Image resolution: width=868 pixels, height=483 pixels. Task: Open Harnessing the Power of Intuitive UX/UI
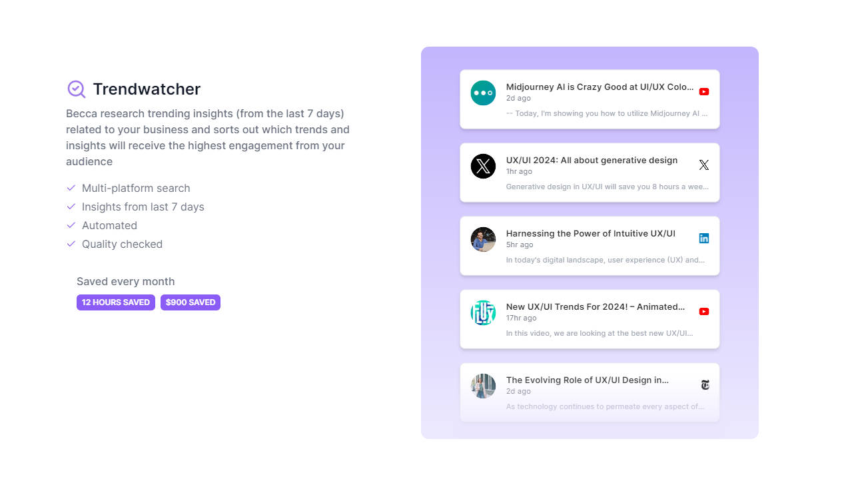[590, 233]
